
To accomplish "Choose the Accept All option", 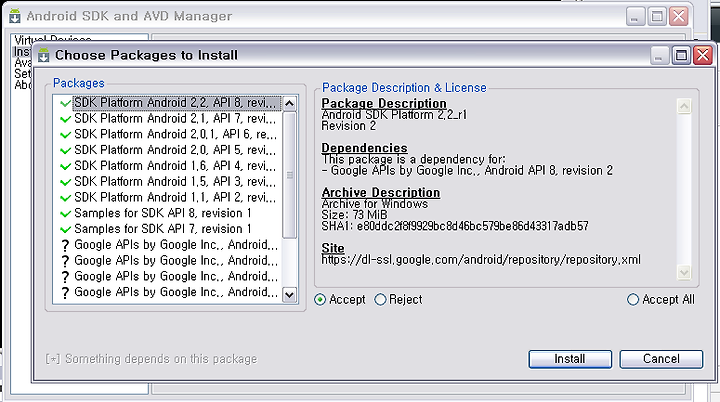I will click(x=633, y=300).
